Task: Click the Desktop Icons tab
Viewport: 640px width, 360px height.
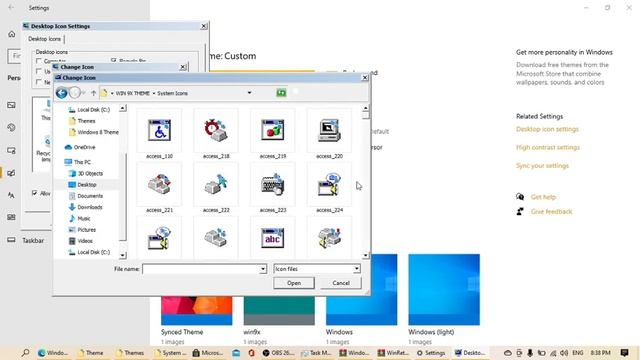Action: pos(44,39)
